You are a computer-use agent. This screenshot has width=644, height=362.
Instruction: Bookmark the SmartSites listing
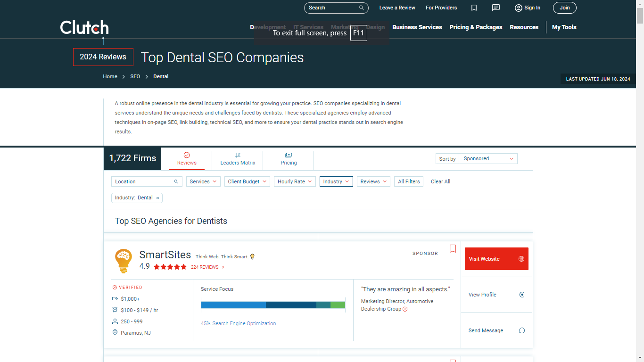tap(453, 248)
